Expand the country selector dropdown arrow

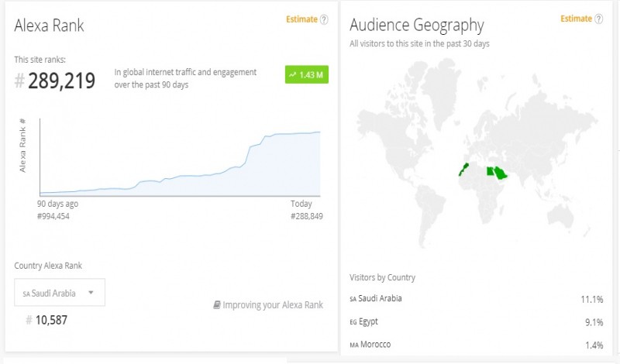click(x=91, y=293)
